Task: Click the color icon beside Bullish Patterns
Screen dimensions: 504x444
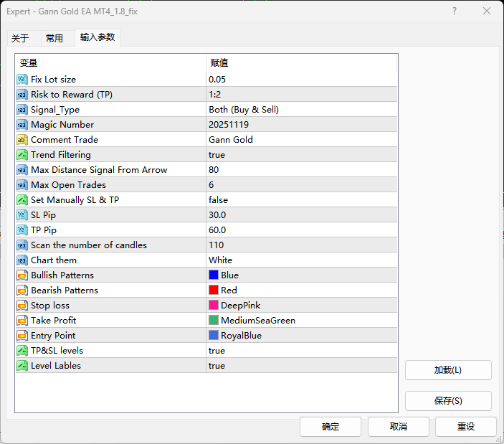Action: click(x=22, y=275)
